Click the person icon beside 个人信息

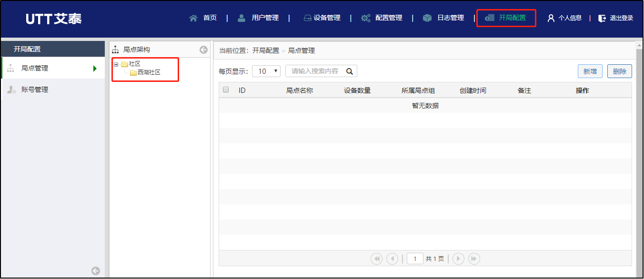(x=551, y=18)
